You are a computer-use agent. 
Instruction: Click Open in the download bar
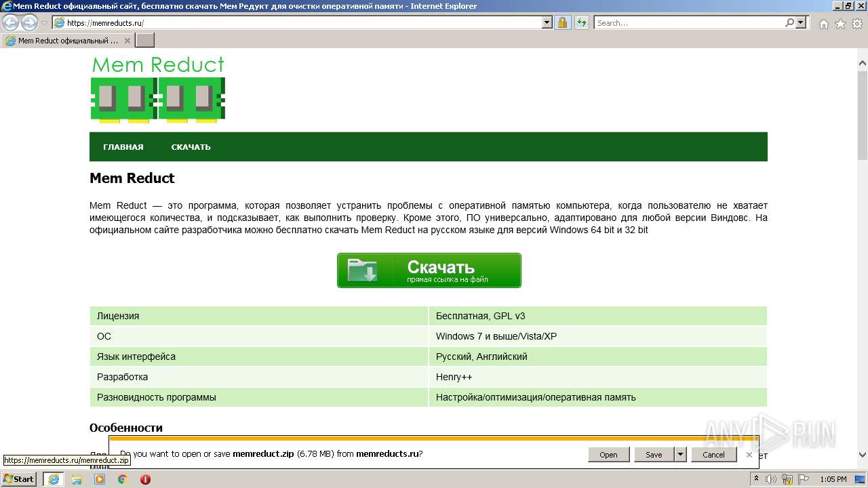click(608, 455)
